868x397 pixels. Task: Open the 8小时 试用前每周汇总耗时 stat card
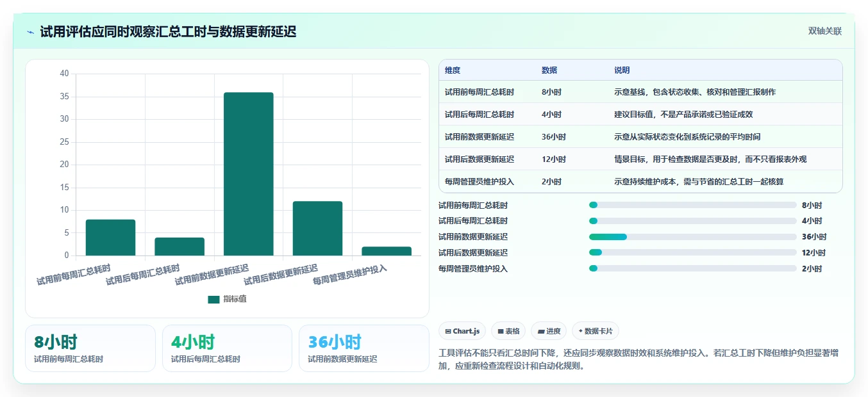coord(90,348)
